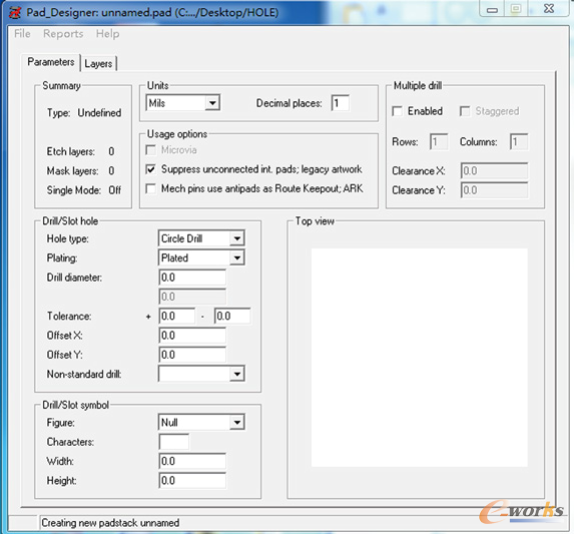Maximize the Pad_Designer window
The width and height of the screenshot is (574, 534).
pos(516,9)
